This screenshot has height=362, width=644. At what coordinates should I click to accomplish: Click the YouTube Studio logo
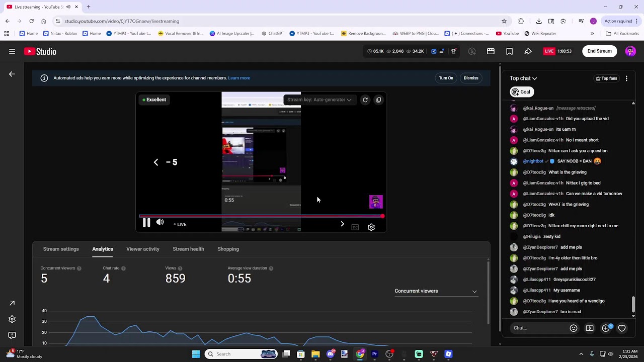[x=40, y=51]
